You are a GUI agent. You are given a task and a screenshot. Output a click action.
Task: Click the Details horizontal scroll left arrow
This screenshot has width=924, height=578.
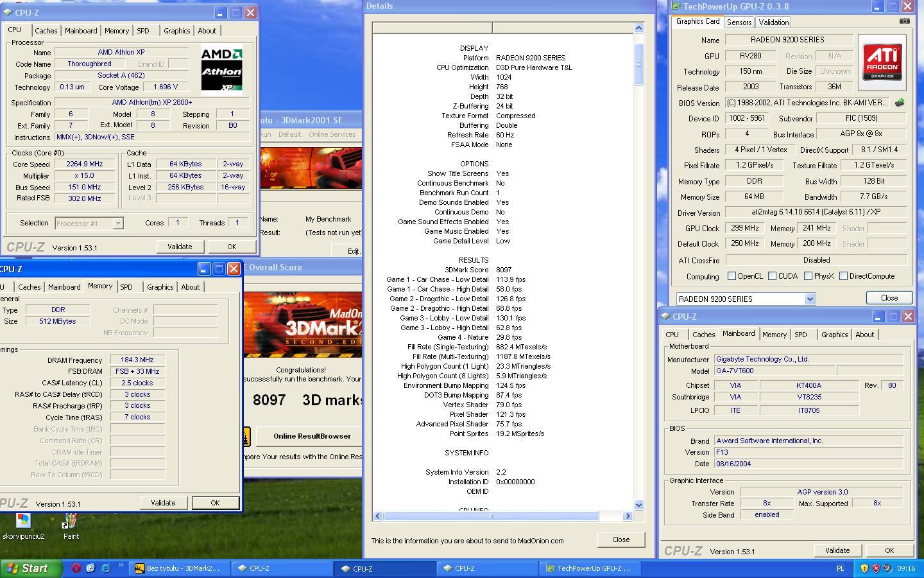[x=377, y=516]
